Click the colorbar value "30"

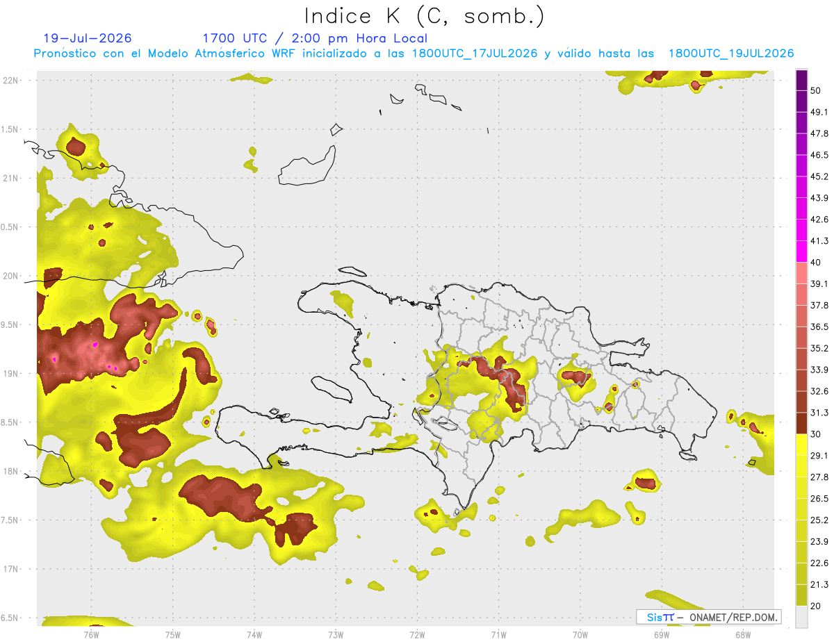[815, 435]
